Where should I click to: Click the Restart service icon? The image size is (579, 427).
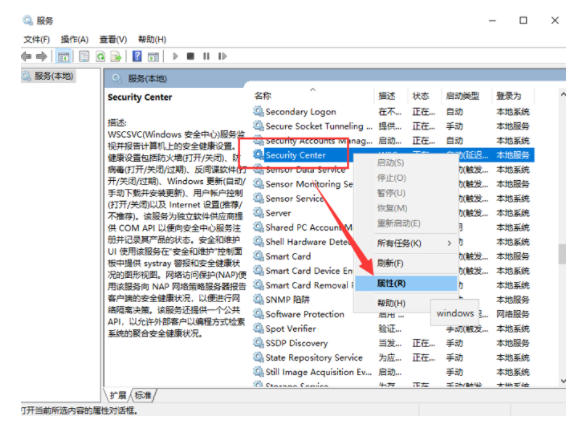pyautogui.click(x=222, y=57)
